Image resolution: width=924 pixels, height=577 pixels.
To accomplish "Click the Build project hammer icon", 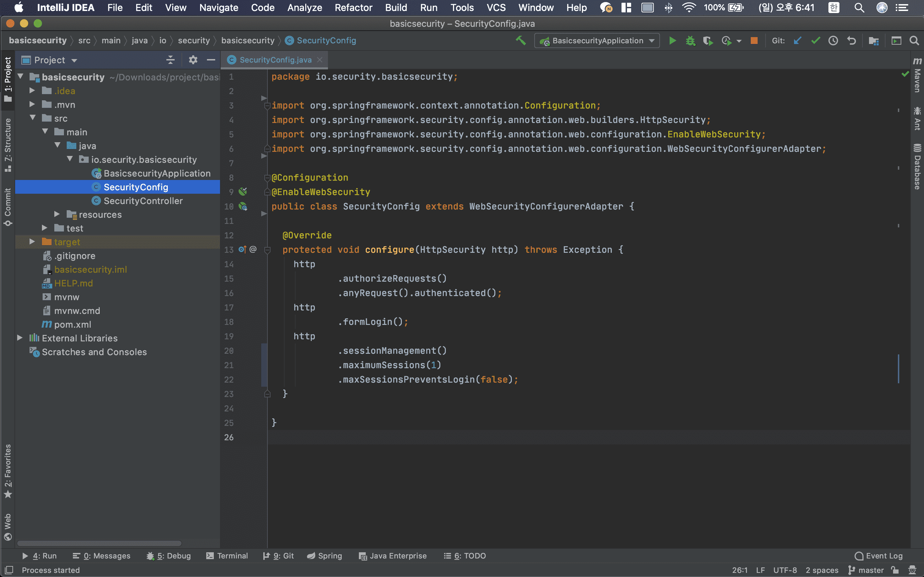I will pyautogui.click(x=520, y=41).
